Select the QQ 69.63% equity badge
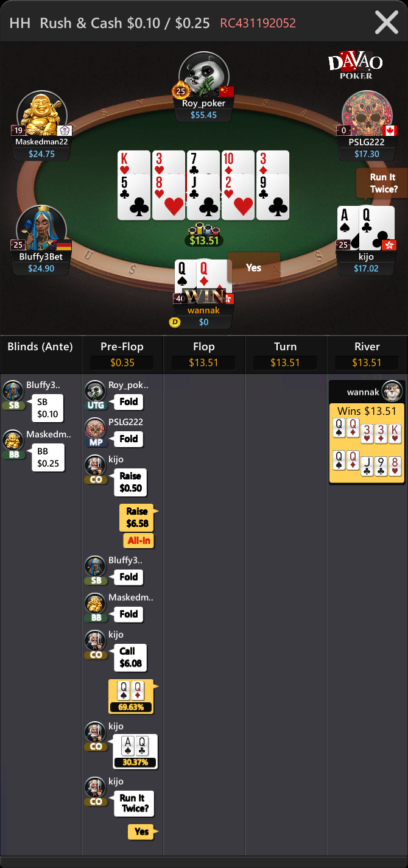The image size is (408, 868). (131, 696)
